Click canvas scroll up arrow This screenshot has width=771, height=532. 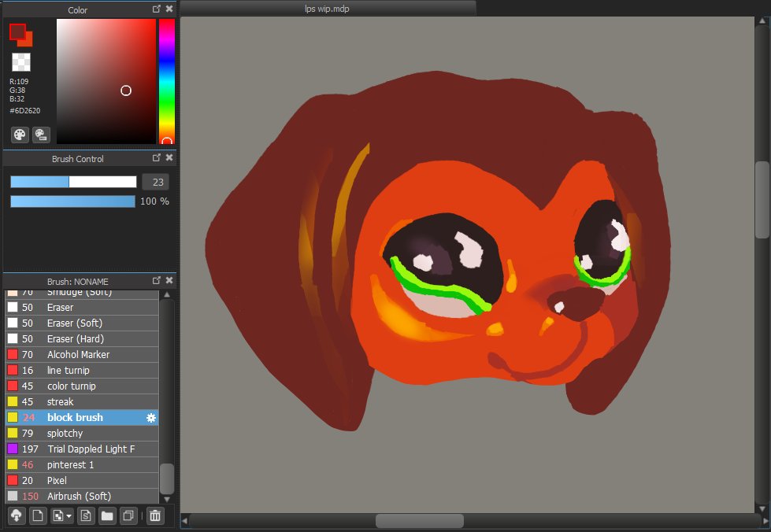tap(762, 21)
